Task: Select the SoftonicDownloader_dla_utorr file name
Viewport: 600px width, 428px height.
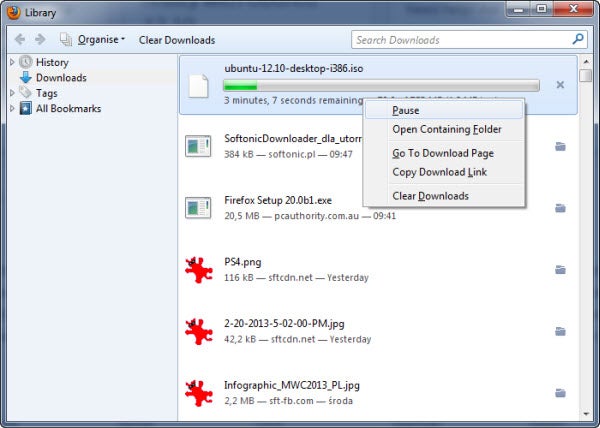Action: coord(293,138)
